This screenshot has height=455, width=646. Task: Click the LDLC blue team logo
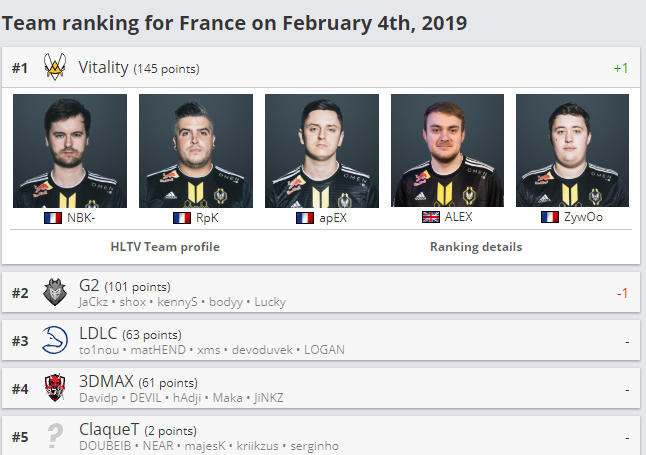[55, 340]
